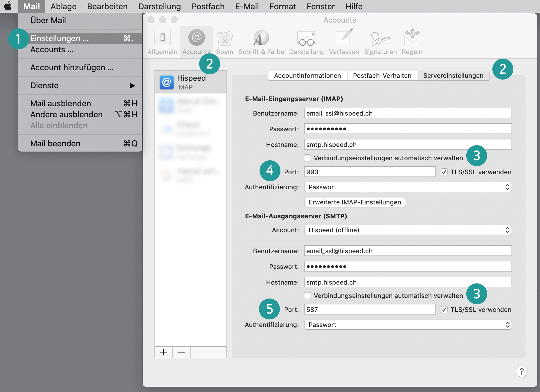540x392 pixels.
Task: Click the IMAP Port field 993
Action: (370, 172)
